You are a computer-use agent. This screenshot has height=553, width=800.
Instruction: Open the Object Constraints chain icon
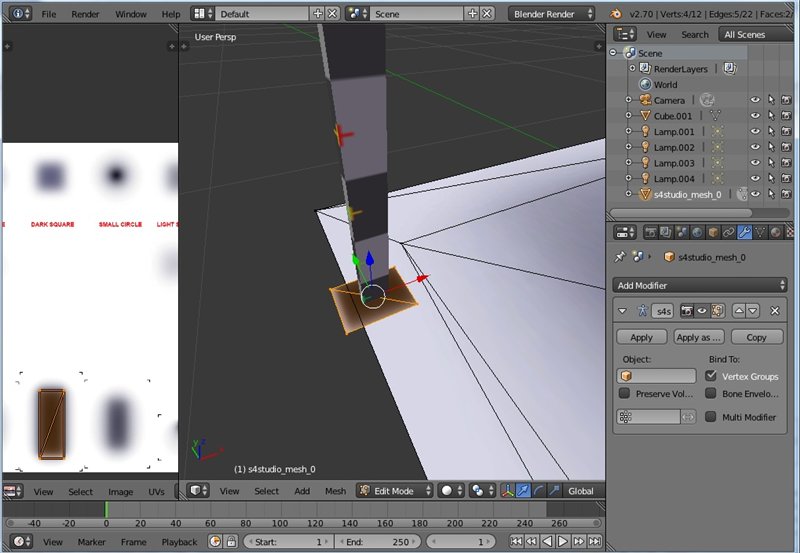tap(729, 233)
